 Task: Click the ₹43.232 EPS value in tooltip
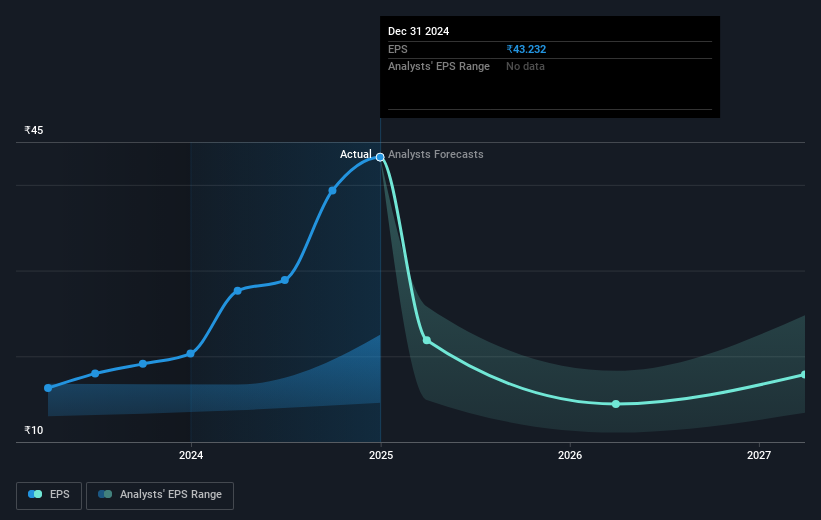pyautogui.click(x=526, y=49)
